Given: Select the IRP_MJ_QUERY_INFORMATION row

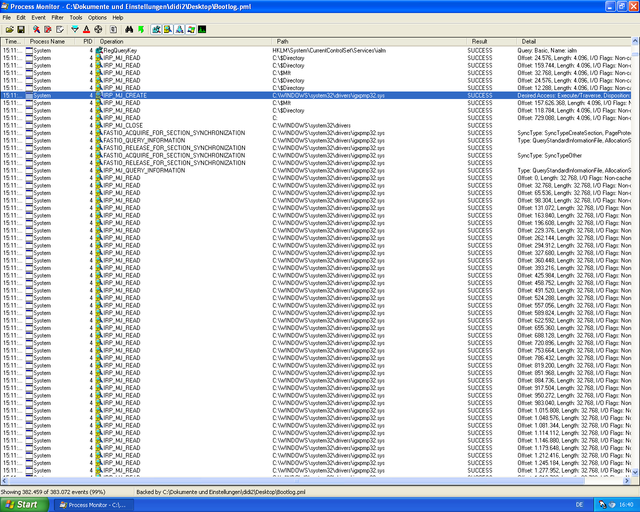Looking at the screenshot, I should [316, 170].
